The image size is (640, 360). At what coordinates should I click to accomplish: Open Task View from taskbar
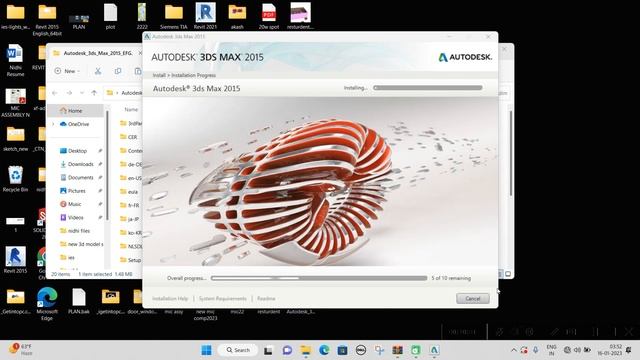coord(268,350)
